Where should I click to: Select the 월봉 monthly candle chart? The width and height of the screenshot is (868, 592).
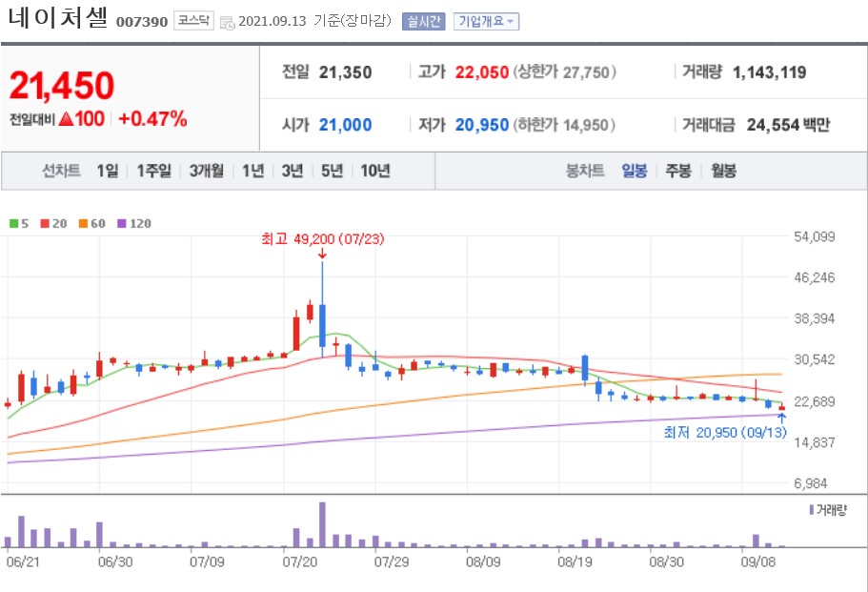point(723,171)
